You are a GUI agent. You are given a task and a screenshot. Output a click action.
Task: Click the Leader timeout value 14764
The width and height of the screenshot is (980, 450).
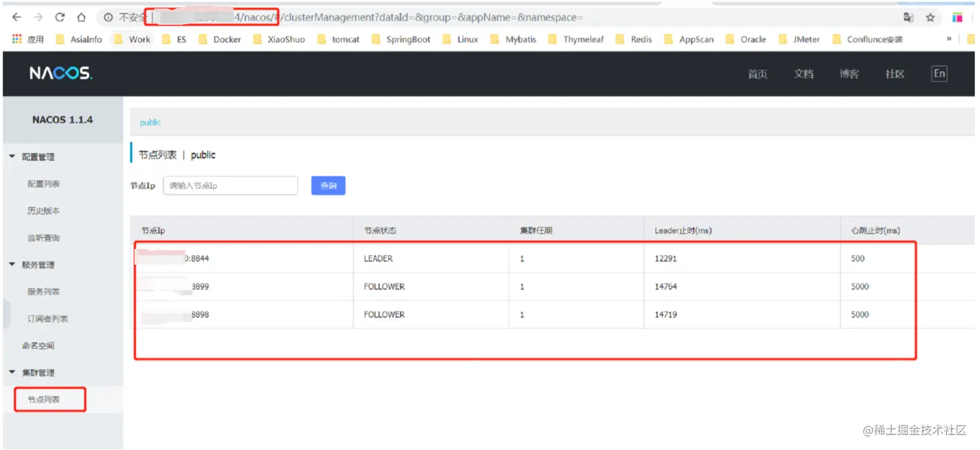click(x=666, y=286)
